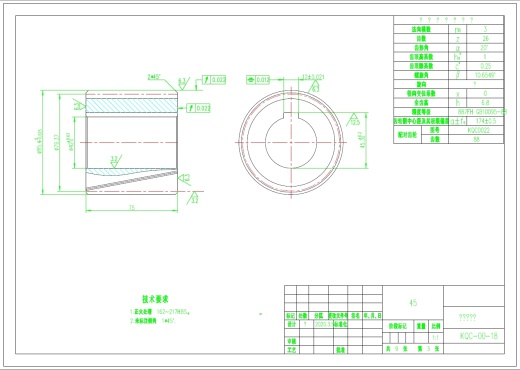Click the second technical note with 1×45°

tap(153, 321)
